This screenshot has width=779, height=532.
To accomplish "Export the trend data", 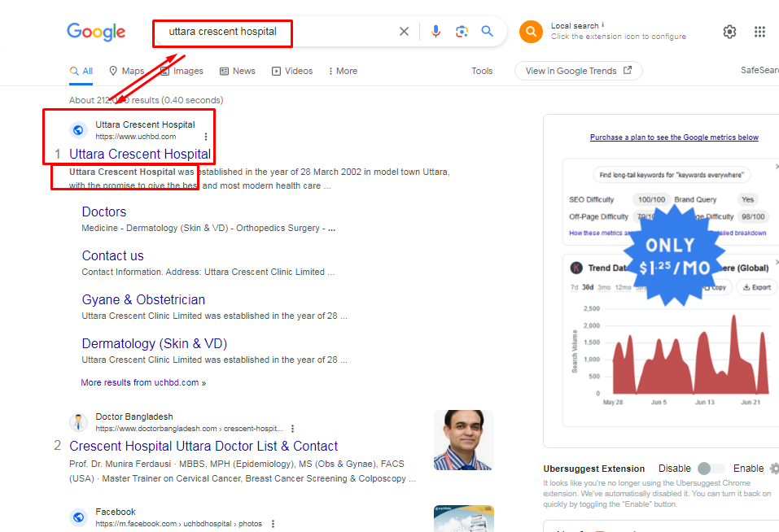I will [x=757, y=287].
